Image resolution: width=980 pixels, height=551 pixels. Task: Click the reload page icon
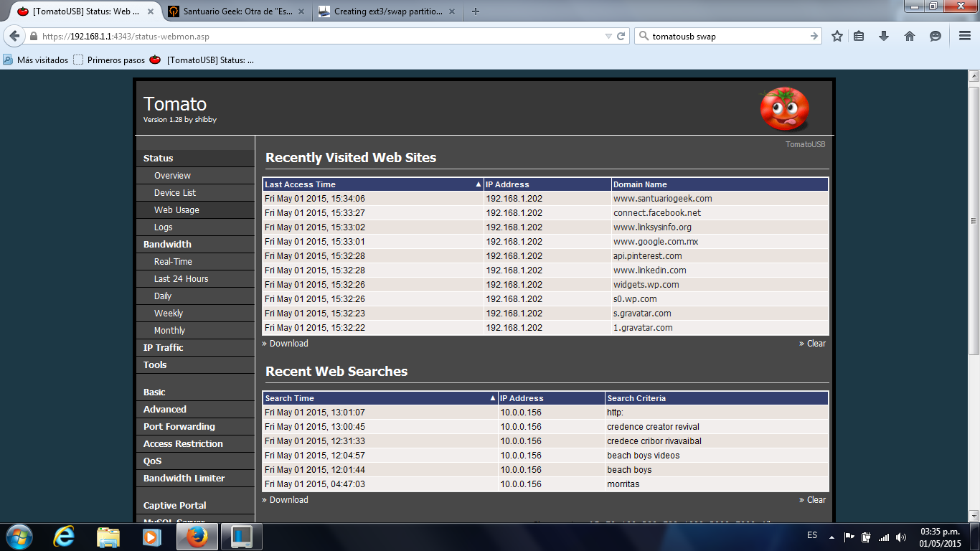(621, 36)
